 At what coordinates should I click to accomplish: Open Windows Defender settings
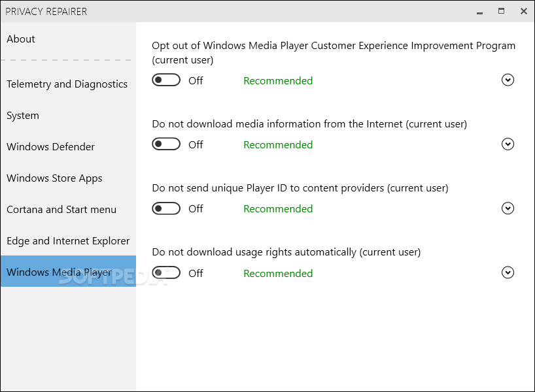50,146
